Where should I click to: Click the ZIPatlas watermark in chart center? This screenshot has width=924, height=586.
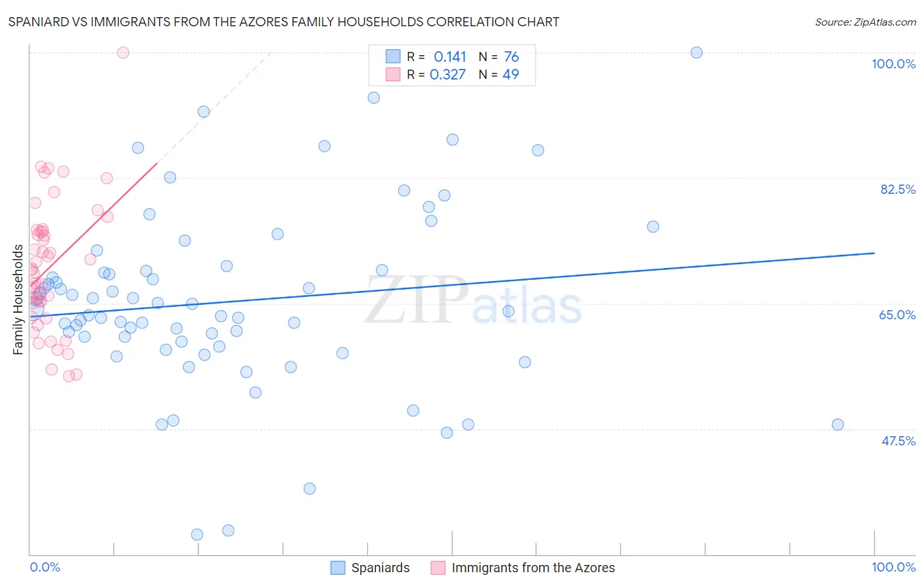[x=473, y=301]
